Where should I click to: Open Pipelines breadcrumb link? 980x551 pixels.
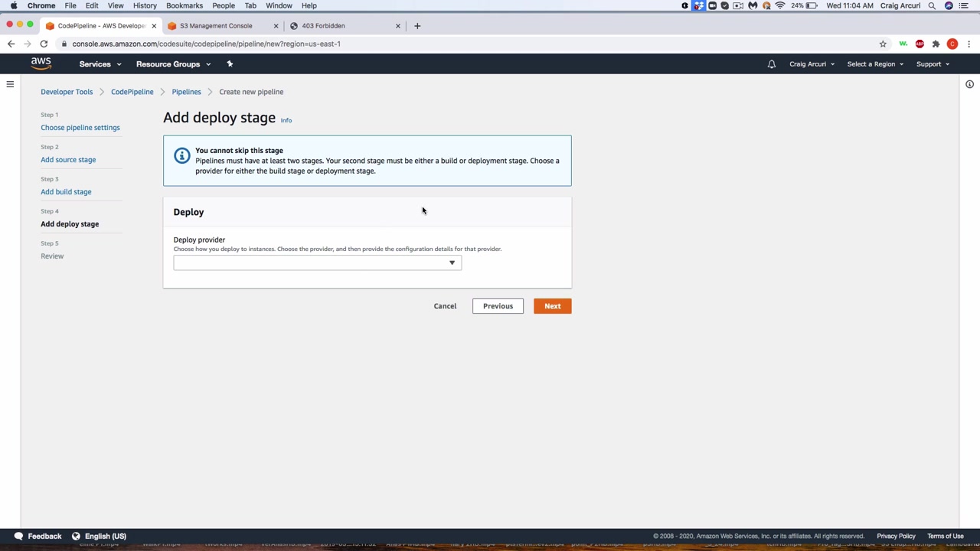(186, 92)
